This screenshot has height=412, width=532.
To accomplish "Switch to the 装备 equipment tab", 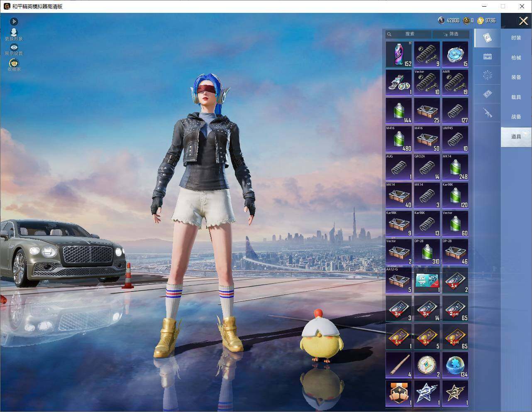I will click(516, 77).
